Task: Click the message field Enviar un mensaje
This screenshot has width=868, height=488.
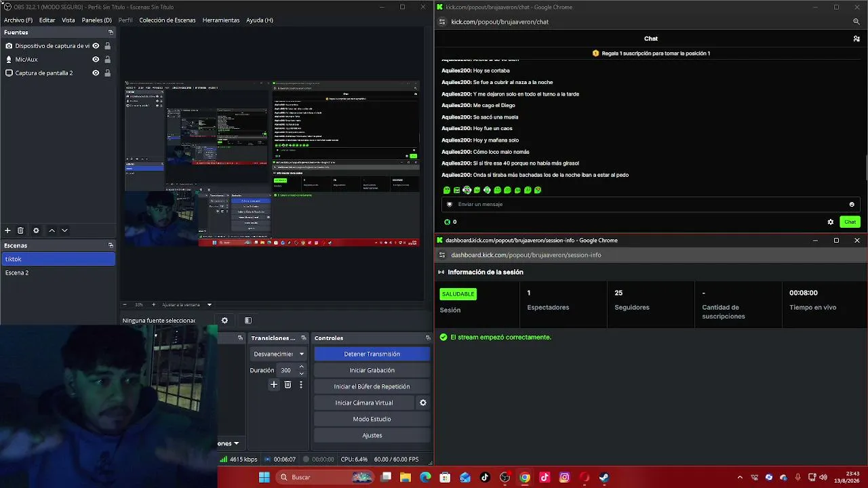Action: pos(650,204)
